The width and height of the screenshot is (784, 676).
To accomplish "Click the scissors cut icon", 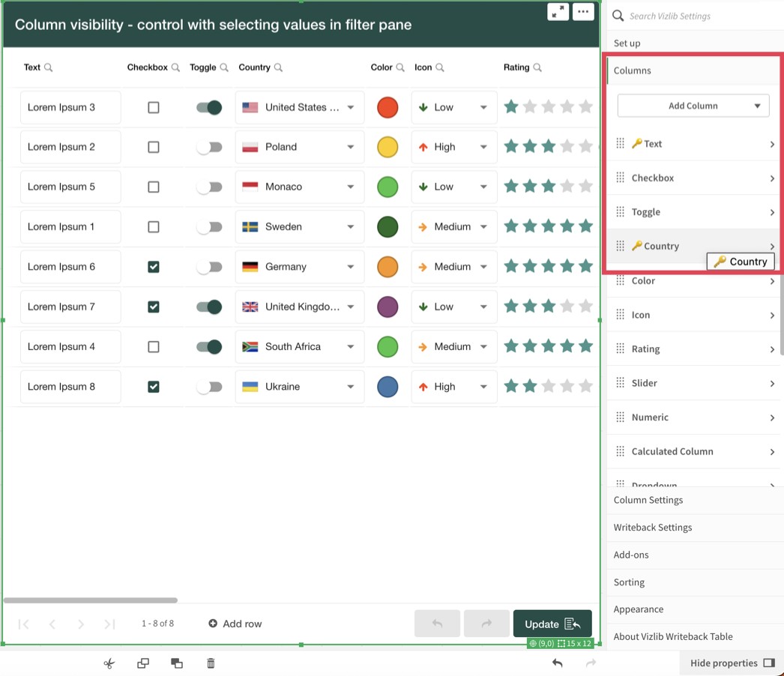I will tap(109, 663).
